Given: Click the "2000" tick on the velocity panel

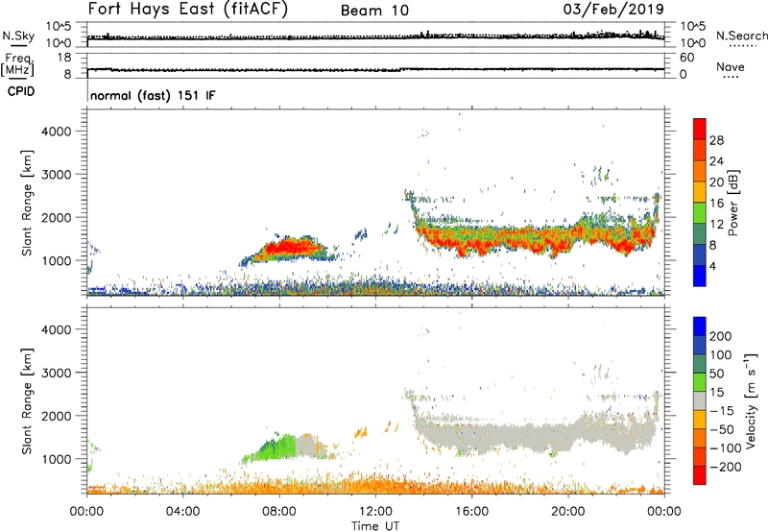Looking at the screenshot, I should (x=56, y=416).
